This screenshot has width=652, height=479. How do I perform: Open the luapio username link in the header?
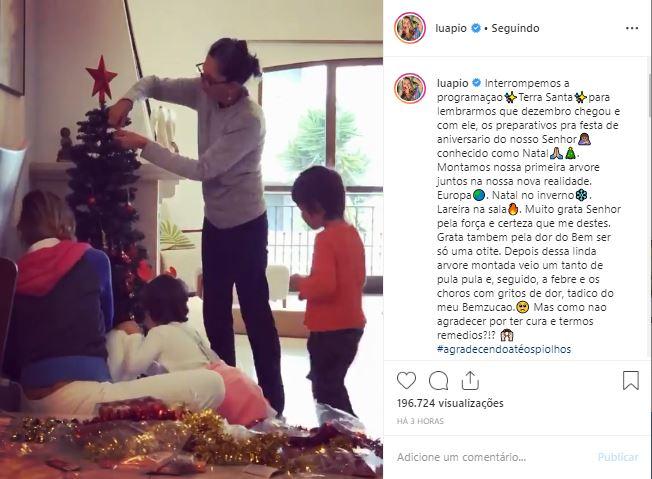tap(451, 28)
